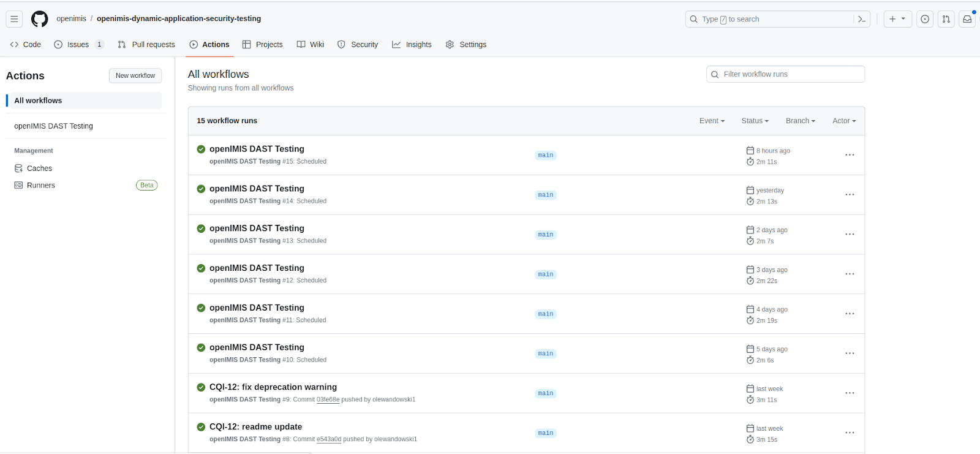Open the command palette icon
The width and height of the screenshot is (980, 454).
[x=862, y=19]
